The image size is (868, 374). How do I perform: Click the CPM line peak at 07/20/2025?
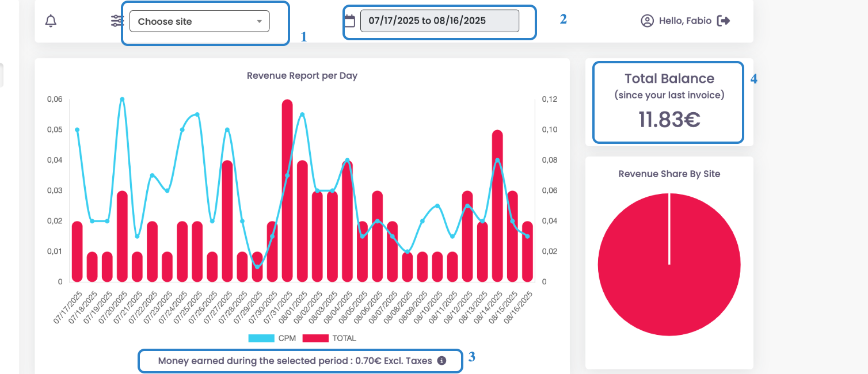[x=122, y=99]
